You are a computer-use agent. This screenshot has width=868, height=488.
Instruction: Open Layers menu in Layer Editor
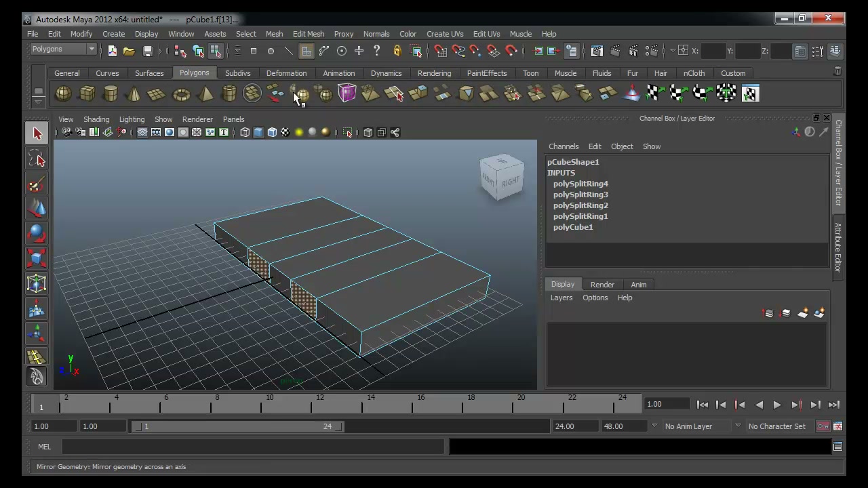(x=561, y=298)
